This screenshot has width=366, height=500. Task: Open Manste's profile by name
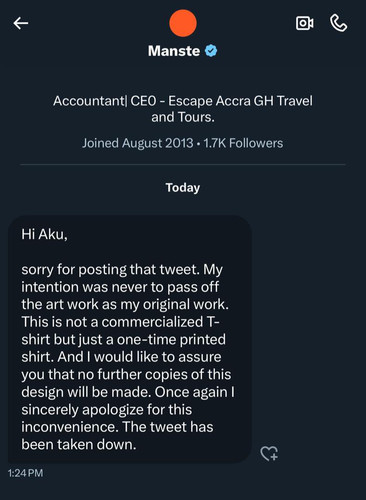[x=174, y=51]
